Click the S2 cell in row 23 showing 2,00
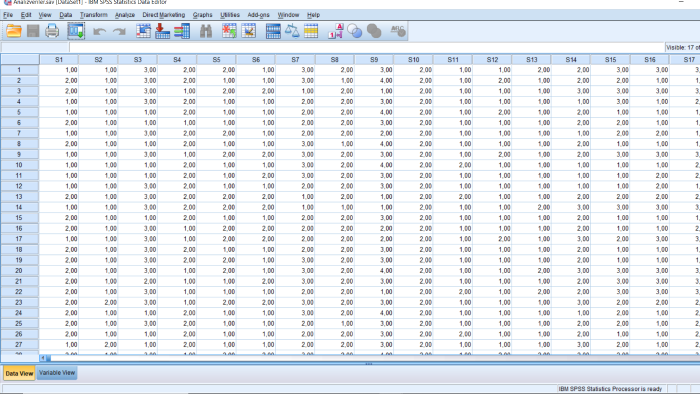 [x=98, y=302]
